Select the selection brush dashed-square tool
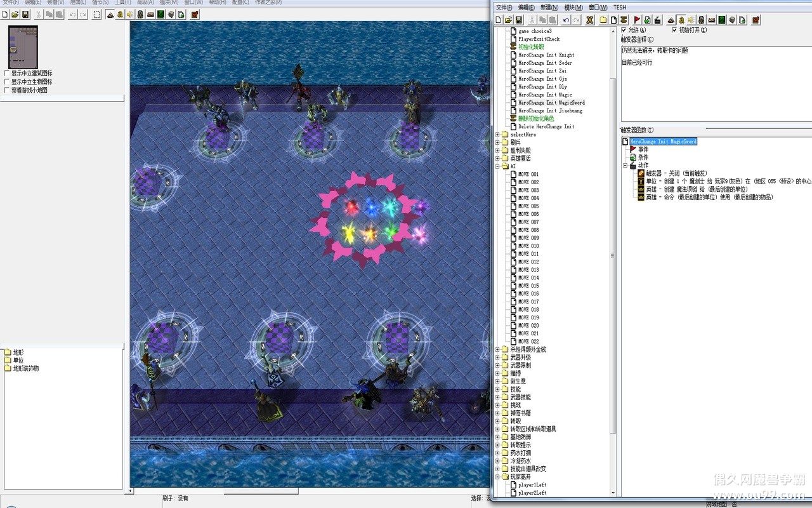Image resolution: width=812 pixels, height=508 pixels. 96,14
